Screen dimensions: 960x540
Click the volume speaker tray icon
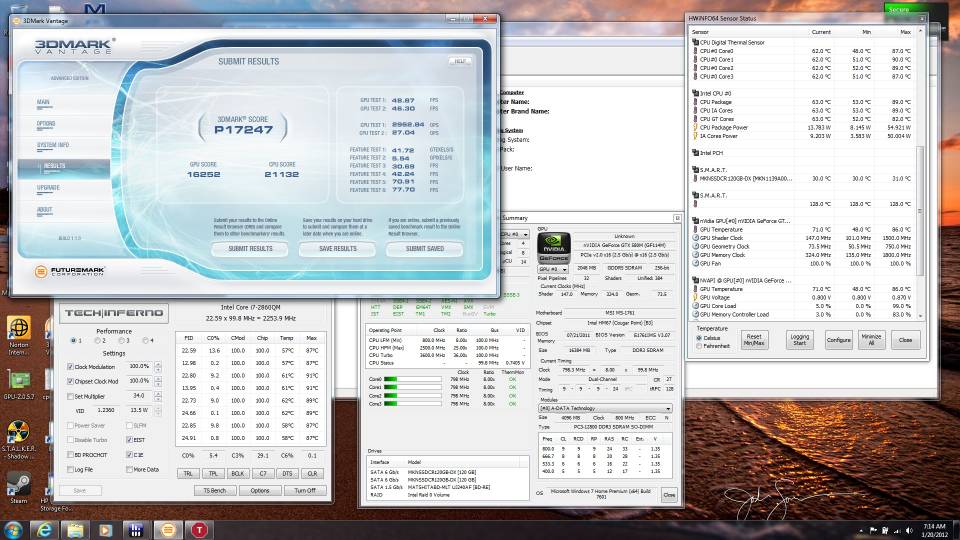click(909, 530)
